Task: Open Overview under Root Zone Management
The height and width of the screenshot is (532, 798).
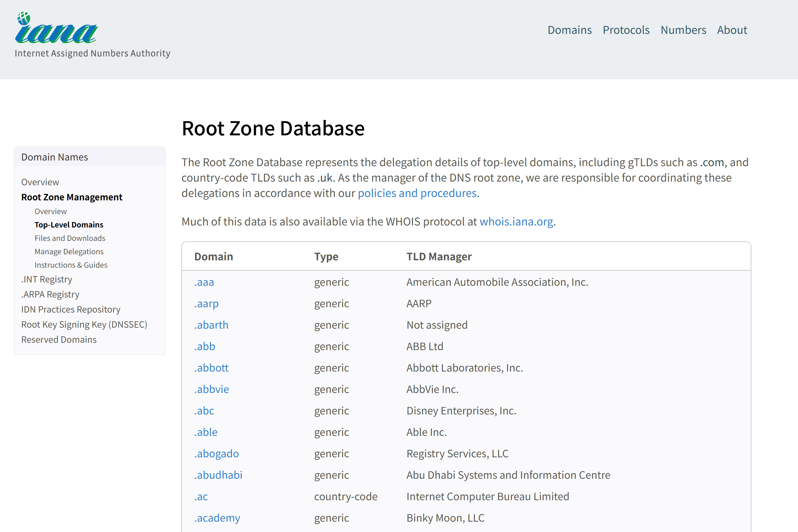Action: coord(51,211)
